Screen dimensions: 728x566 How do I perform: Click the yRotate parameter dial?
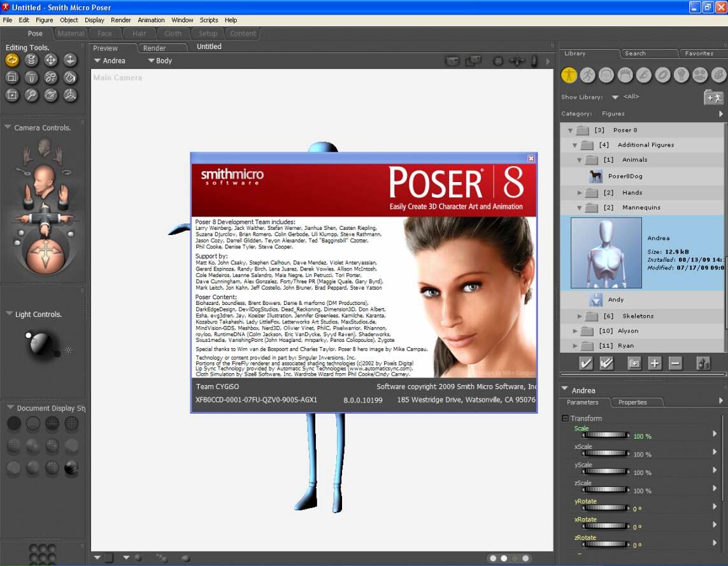pos(606,508)
